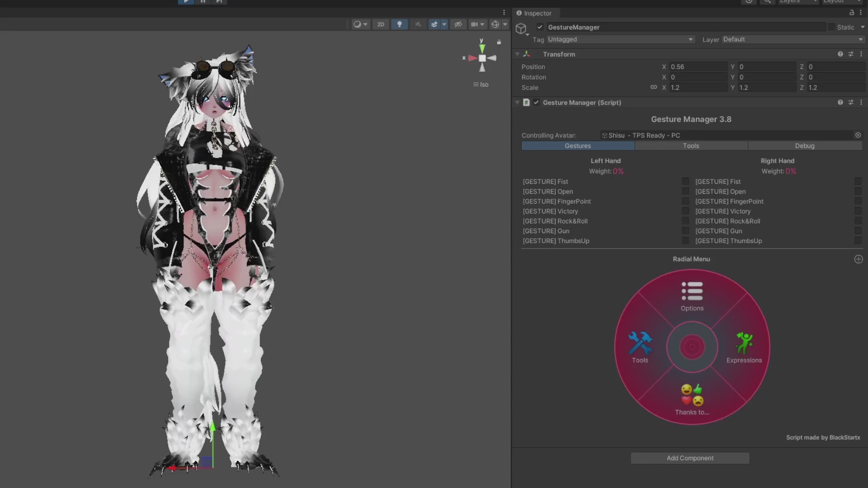
Task: Click the Tools wrench icon in the radial menu
Action: 640,343
